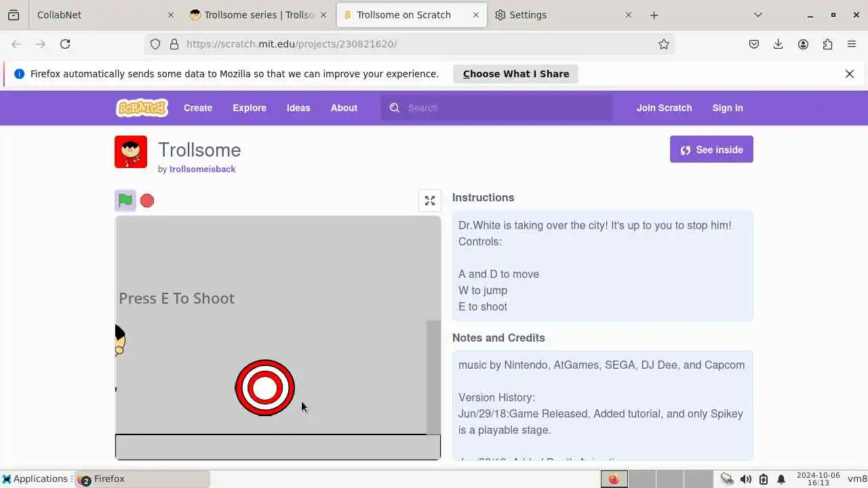This screenshot has width=868, height=488.
Task: Click the Join Scratch link
Action: pyautogui.click(x=664, y=108)
